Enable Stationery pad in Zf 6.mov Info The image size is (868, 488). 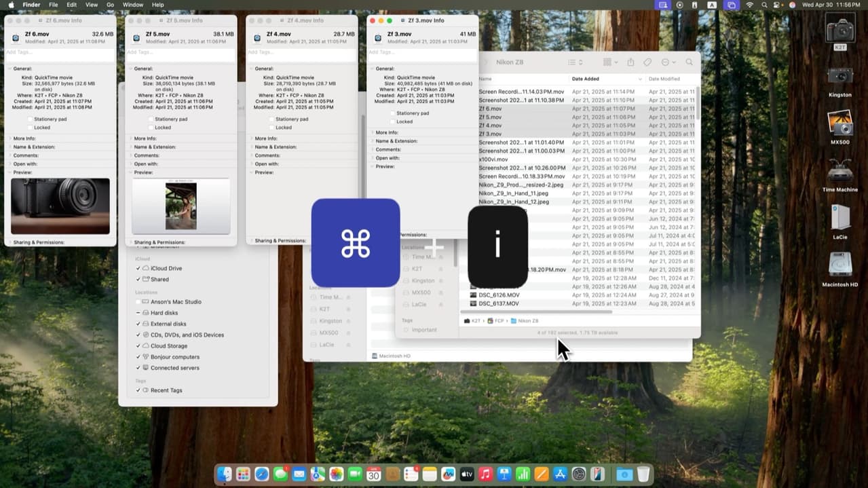point(30,119)
